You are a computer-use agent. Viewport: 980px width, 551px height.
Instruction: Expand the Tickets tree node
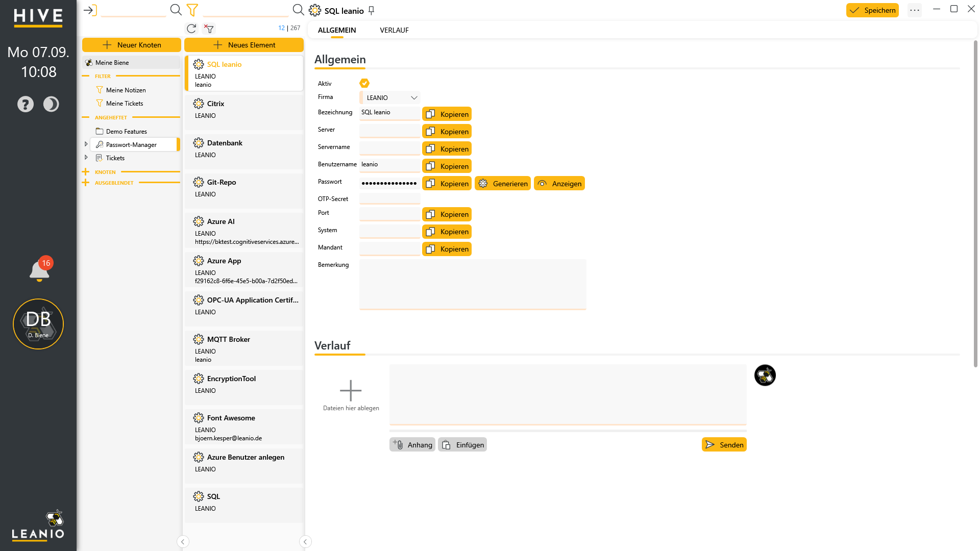(x=86, y=158)
